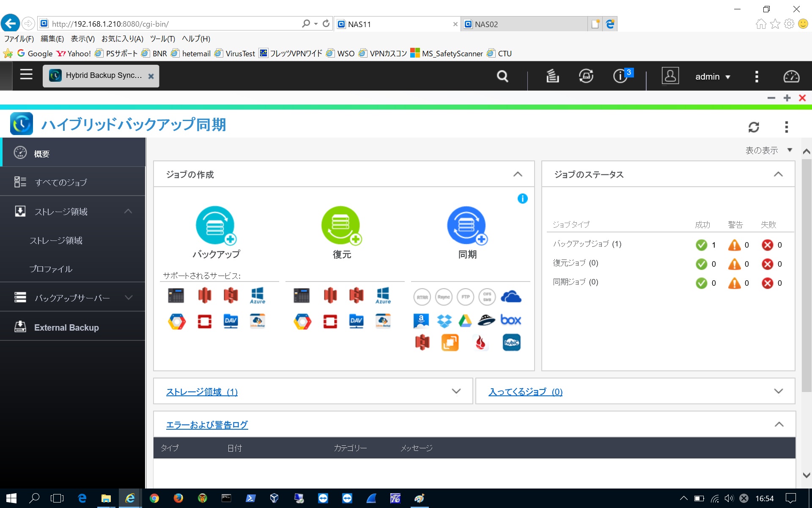Select External Backup in the sidebar
The width and height of the screenshot is (812, 508).
(66, 327)
